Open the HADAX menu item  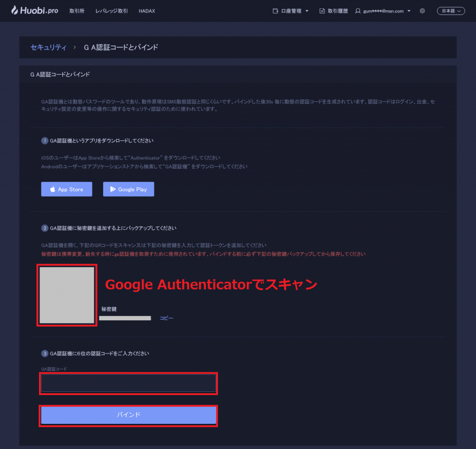click(x=147, y=11)
